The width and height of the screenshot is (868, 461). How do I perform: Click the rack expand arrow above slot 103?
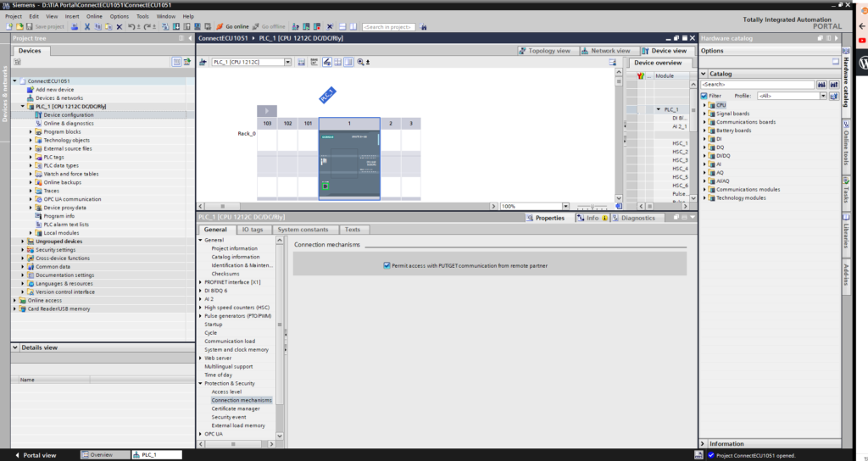(267, 111)
